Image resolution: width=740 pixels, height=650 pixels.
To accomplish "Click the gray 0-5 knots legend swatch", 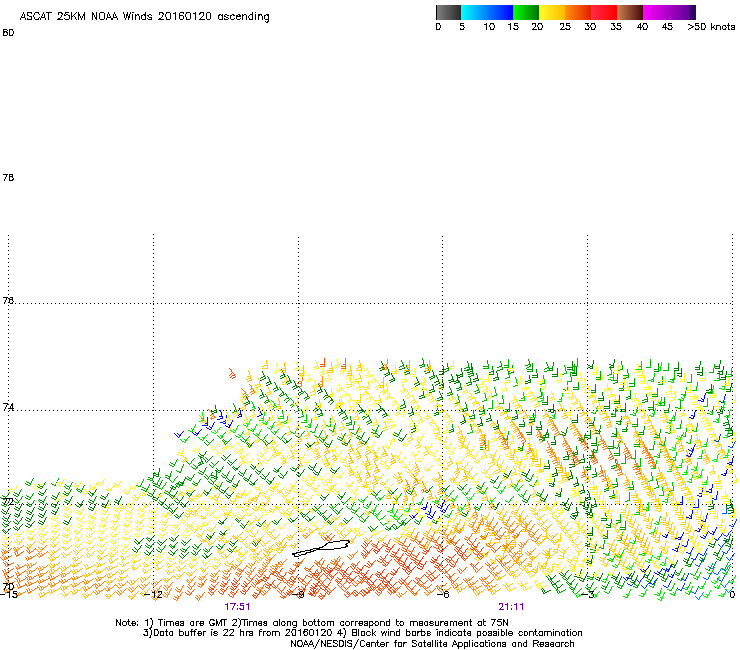I will [448, 12].
